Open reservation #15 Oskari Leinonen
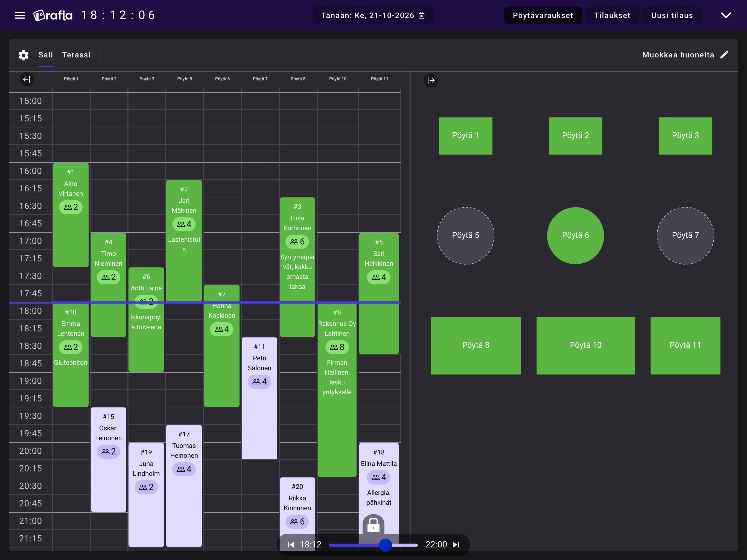The width and height of the screenshot is (747, 560). 108,459
